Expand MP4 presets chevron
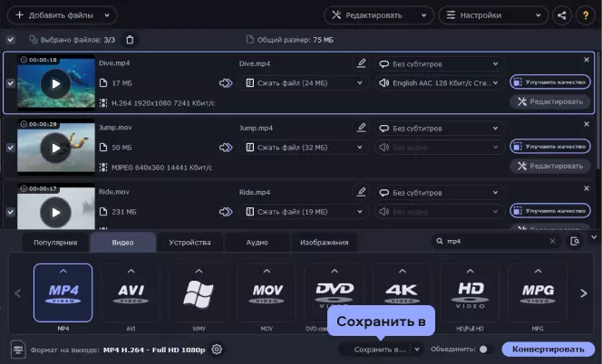Screen dimensions: 602x364 [x=63, y=271]
